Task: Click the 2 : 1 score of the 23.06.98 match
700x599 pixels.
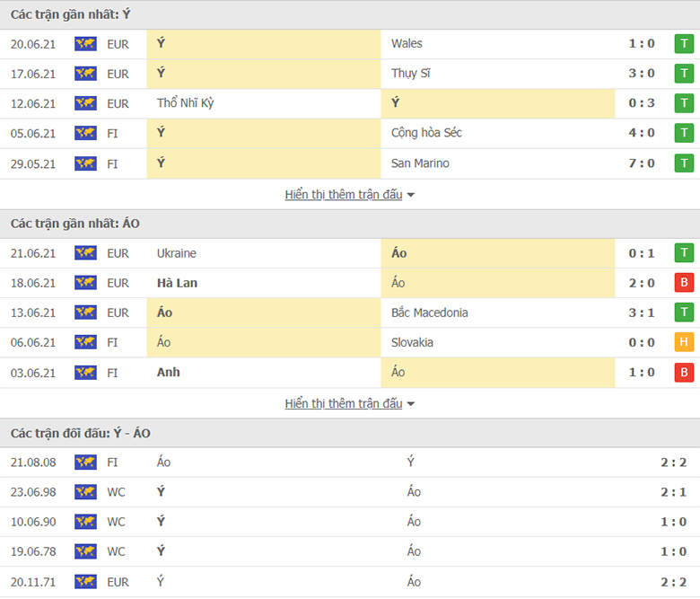Action: coord(673,492)
